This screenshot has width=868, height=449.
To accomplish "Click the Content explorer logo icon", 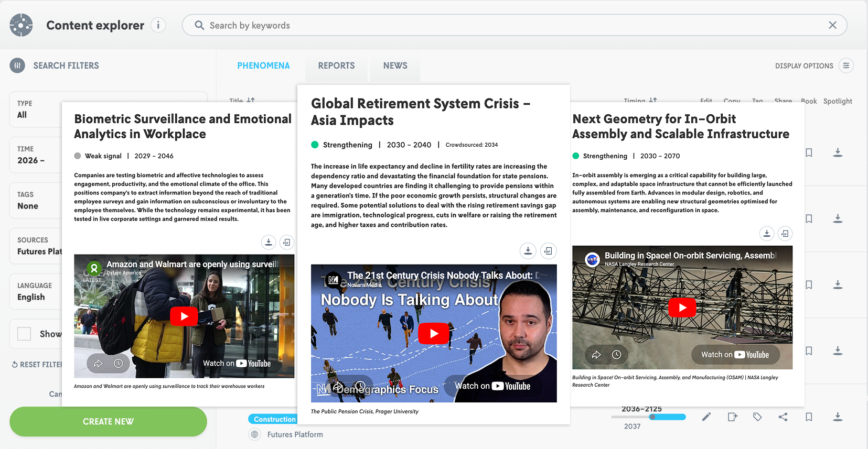I will click(x=21, y=25).
